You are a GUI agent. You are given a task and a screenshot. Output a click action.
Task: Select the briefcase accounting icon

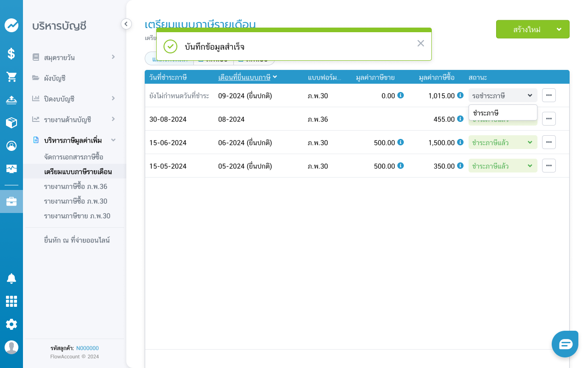point(11,201)
